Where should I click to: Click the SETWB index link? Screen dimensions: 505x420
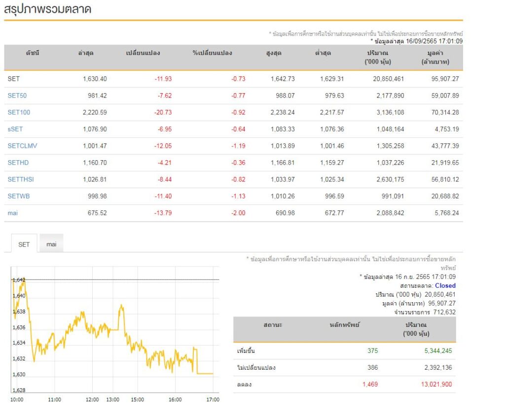coord(19,196)
